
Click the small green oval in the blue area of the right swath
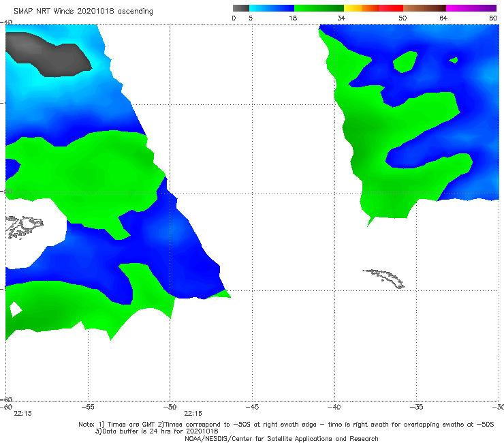click(x=405, y=62)
